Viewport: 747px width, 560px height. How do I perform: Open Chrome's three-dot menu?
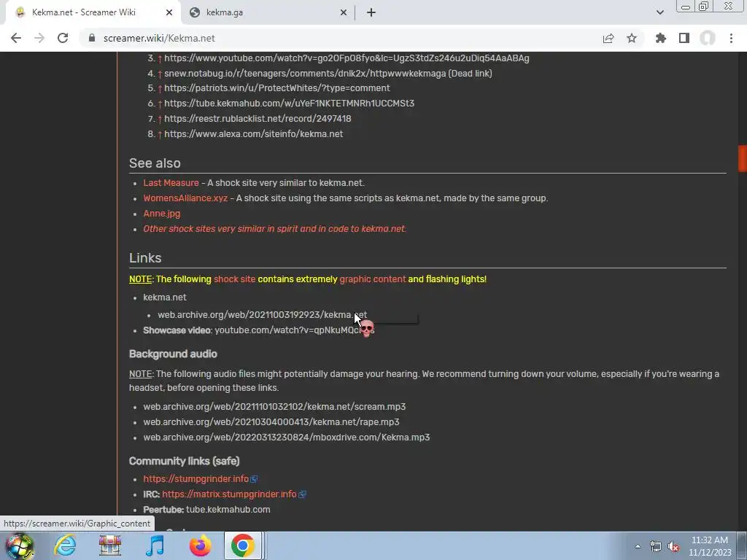click(x=731, y=38)
